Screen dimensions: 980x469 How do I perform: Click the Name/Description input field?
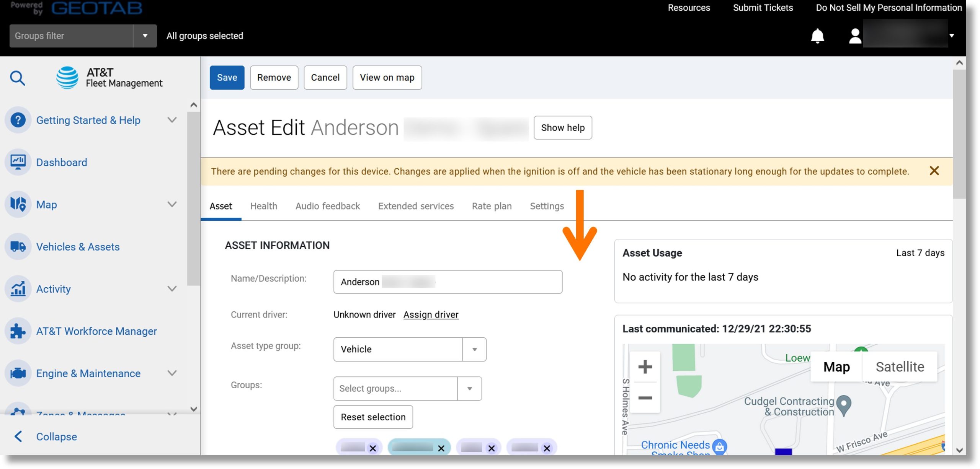[448, 281]
